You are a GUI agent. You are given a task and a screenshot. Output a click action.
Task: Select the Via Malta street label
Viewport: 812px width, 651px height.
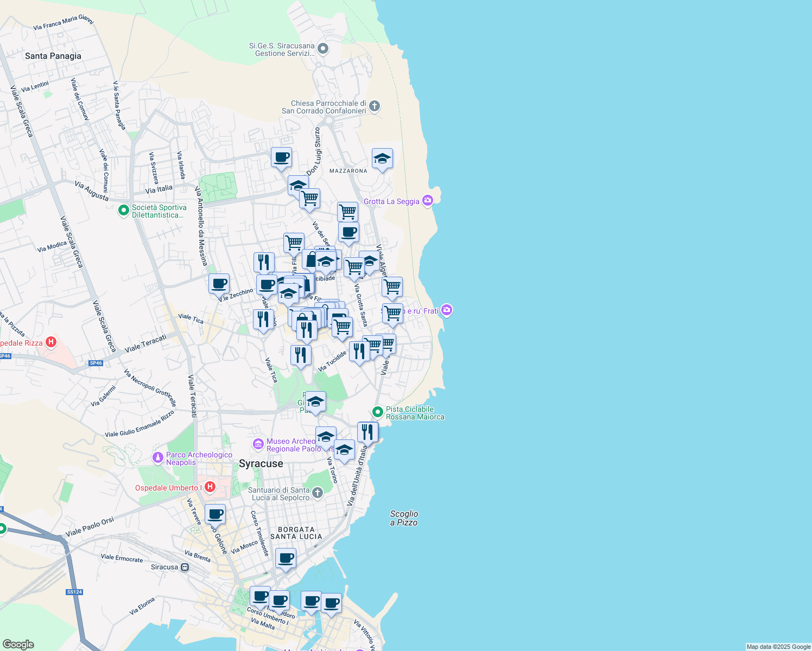[x=263, y=623]
